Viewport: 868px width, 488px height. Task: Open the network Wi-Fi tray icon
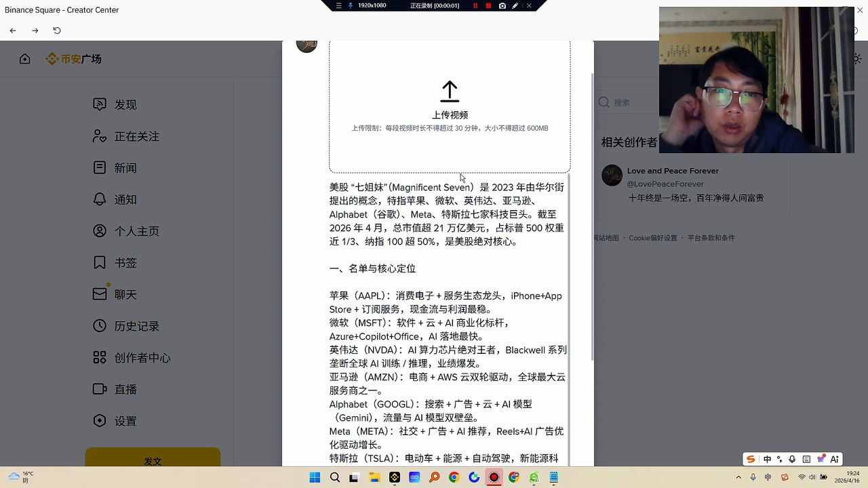(x=802, y=478)
